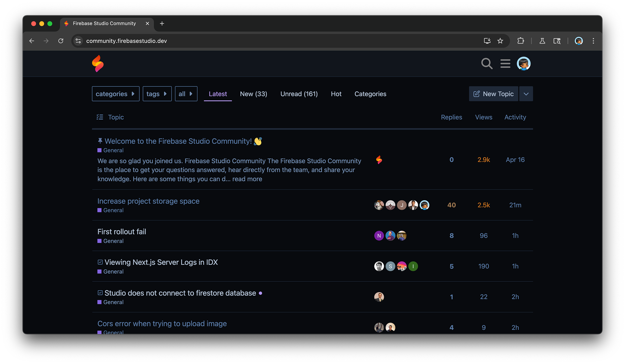Click solved checkbox on Studio does not connect topic

pyautogui.click(x=100, y=293)
